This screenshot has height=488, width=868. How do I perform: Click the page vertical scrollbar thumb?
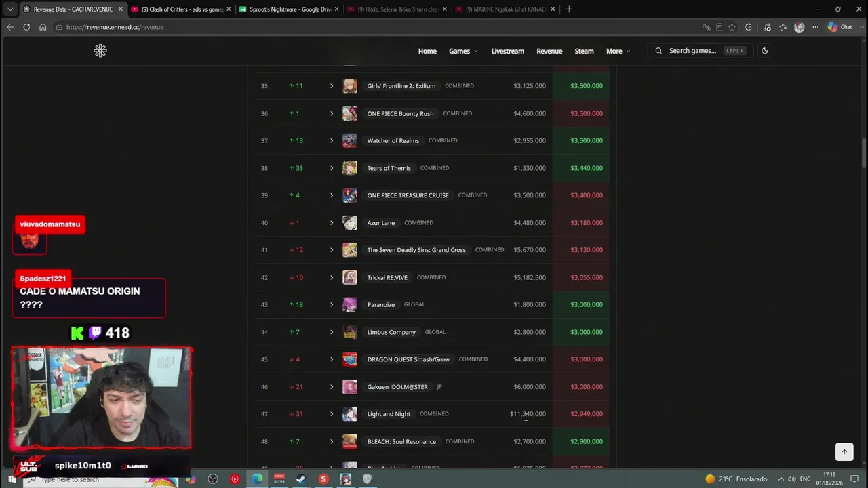(x=864, y=152)
